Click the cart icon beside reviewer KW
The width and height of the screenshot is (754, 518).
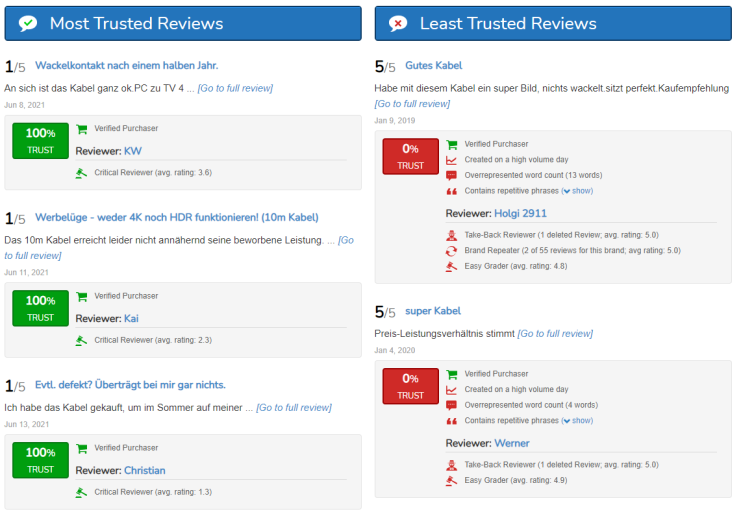[82, 129]
